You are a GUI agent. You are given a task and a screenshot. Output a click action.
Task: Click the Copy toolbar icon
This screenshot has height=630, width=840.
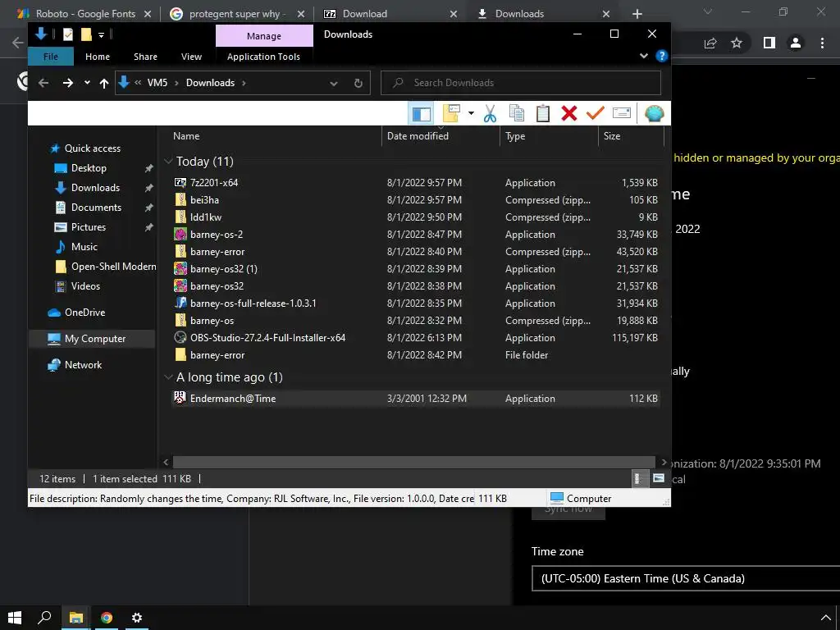coord(517,113)
